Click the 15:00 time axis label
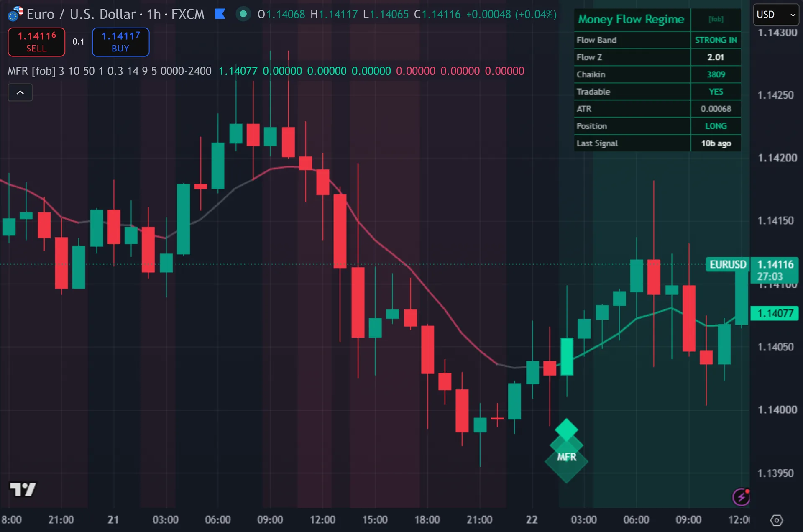This screenshot has width=803, height=532. (x=375, y=520)
